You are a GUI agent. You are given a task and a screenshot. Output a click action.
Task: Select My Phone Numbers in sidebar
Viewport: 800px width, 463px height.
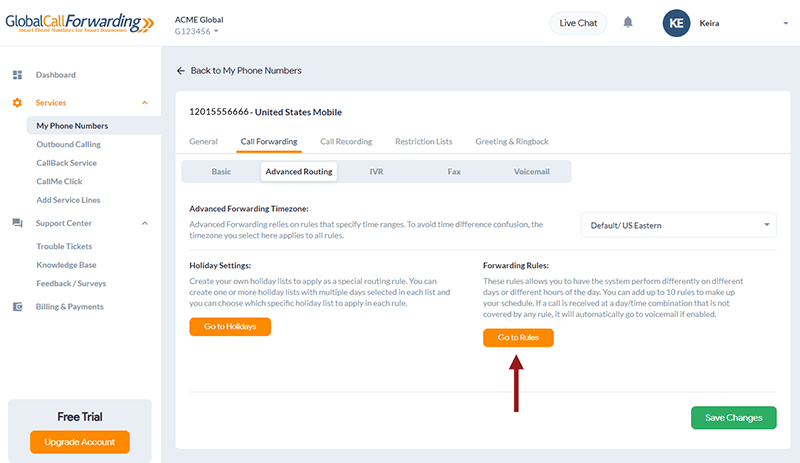[x=94, y=126]
